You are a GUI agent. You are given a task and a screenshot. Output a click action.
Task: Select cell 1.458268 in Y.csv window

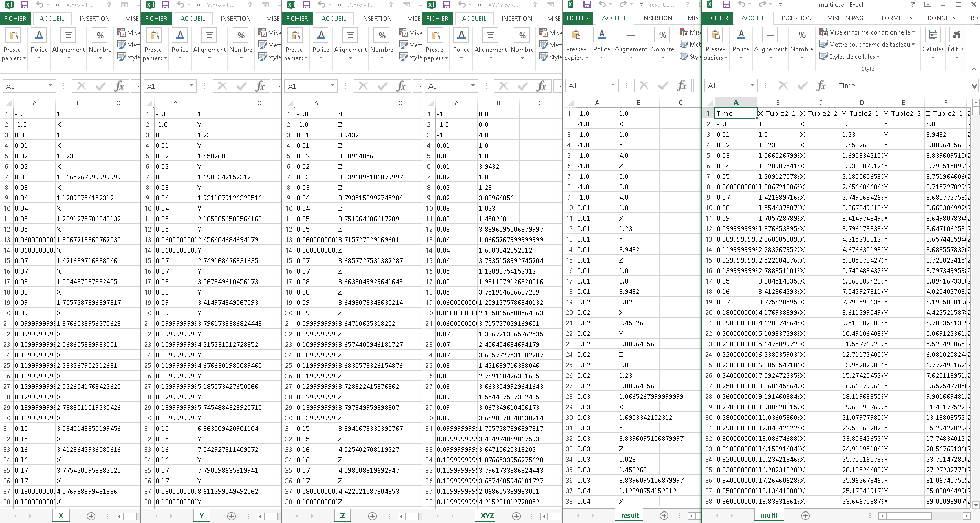(x=217, y=156)
